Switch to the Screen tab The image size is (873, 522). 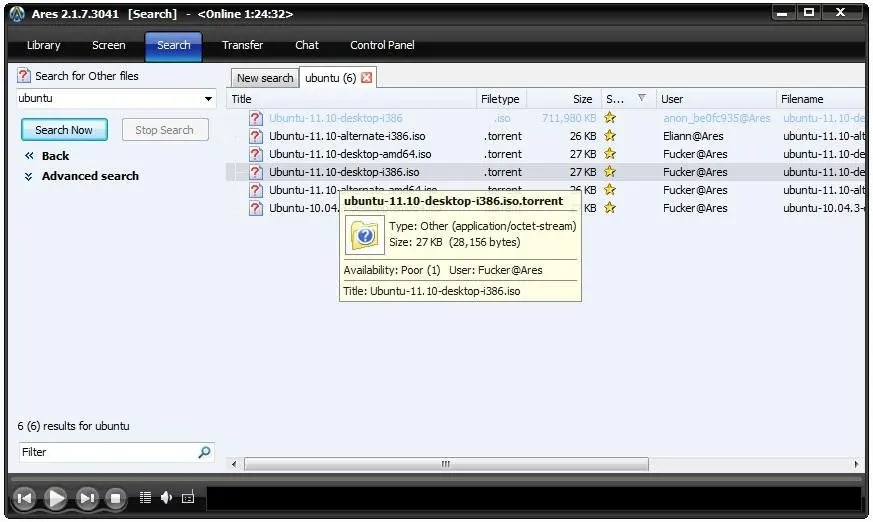109,45
